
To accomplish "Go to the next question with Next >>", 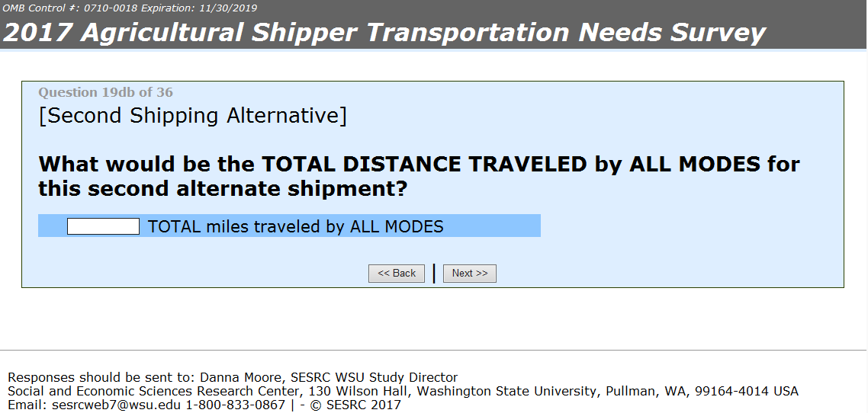I will coord(469,274).
